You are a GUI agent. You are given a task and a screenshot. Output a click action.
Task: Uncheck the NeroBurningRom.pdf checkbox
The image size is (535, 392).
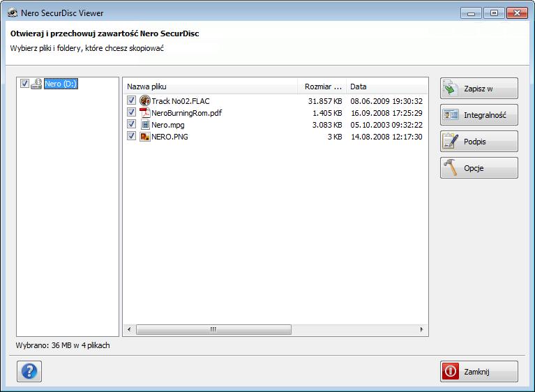coord(131,112)
